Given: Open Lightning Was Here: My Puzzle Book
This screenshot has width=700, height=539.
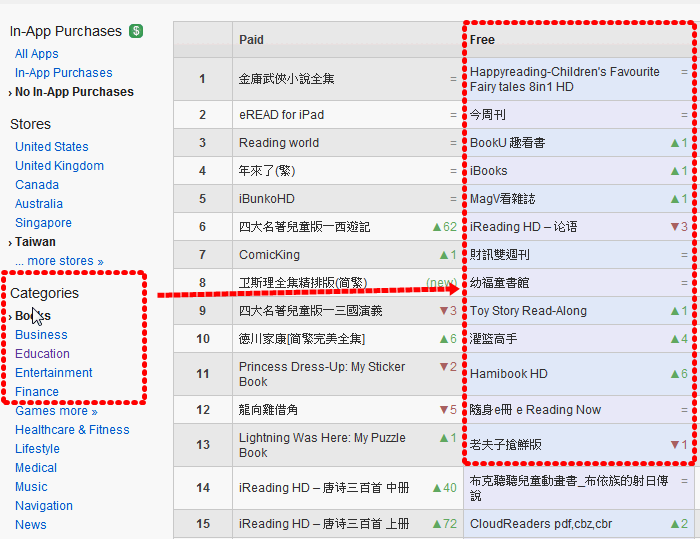Looking at the screenshot, I should [x=322, y=445].
